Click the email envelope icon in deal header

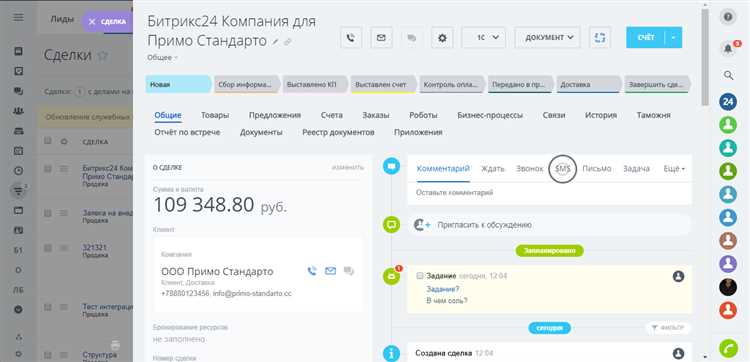381,38
